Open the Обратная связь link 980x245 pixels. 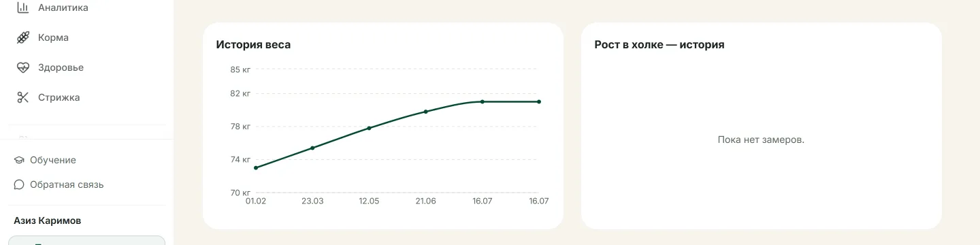[67, 184]
